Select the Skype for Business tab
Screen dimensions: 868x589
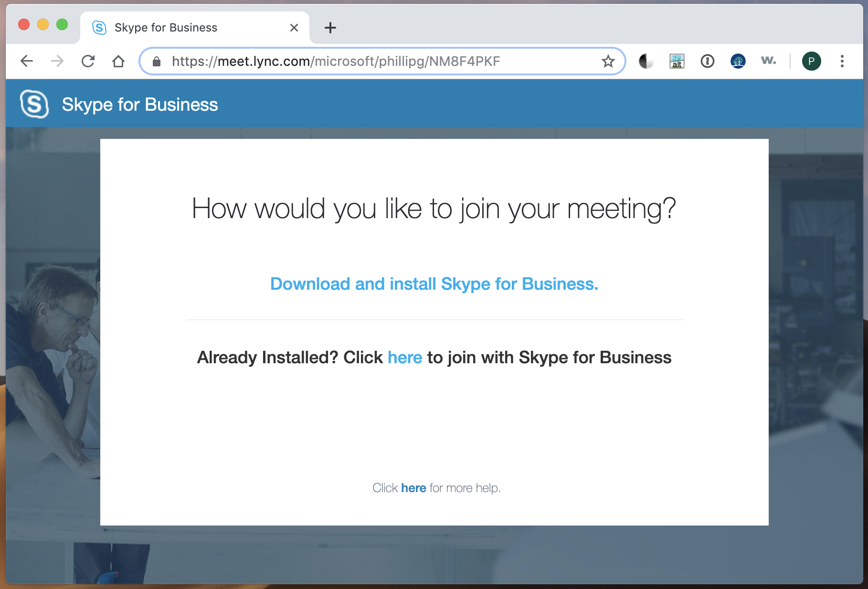[195, 28]
